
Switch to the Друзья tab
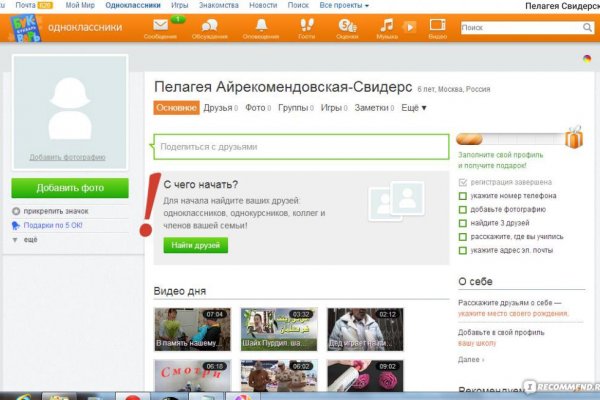click(217, 107)
